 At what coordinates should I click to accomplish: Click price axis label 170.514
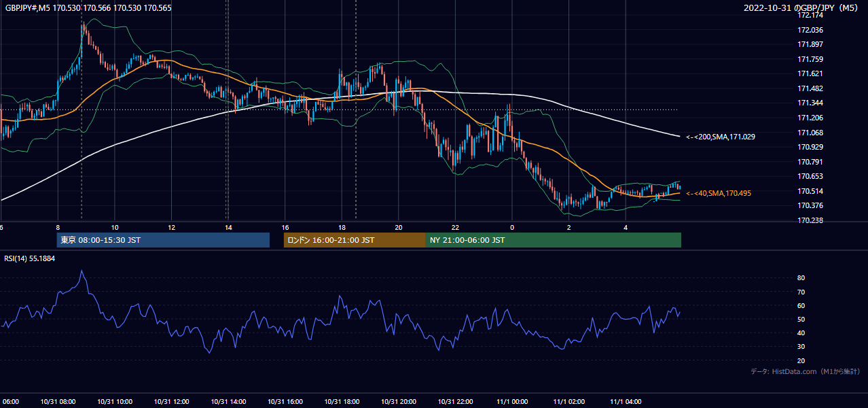(x=811, y=191)
